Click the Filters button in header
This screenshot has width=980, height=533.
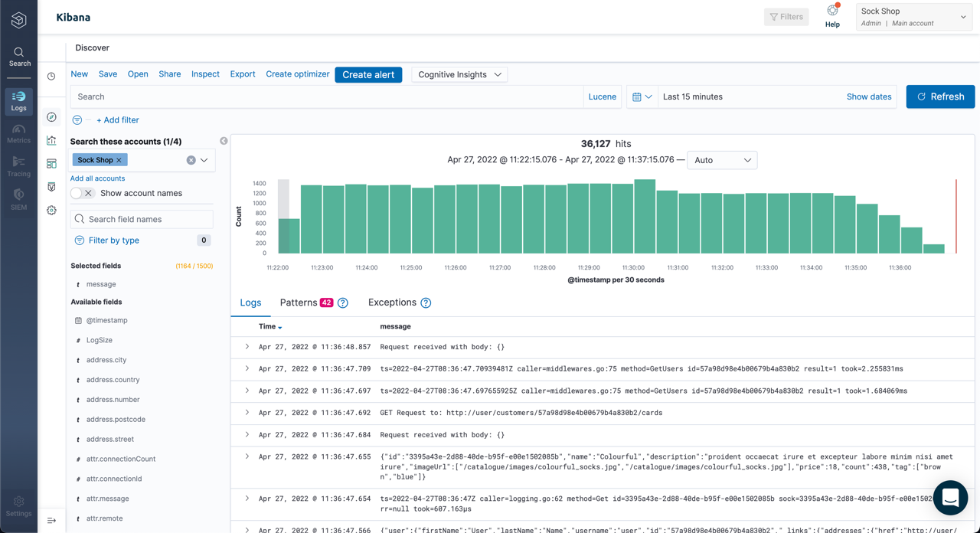786,17
